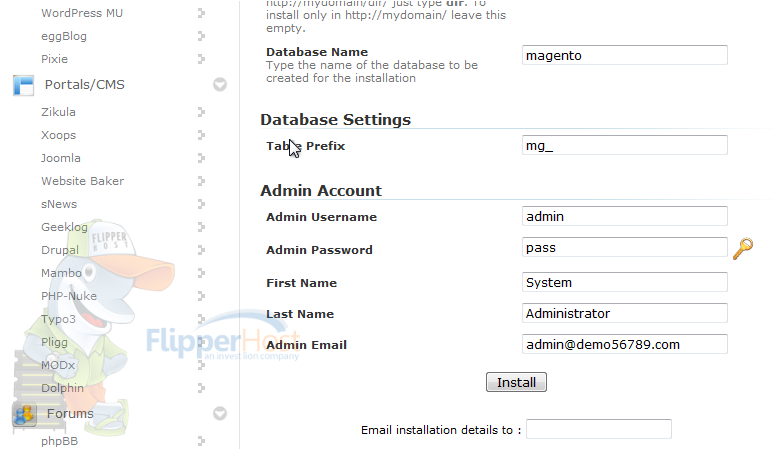Collapse the Portals/CMS category with round arrow
This screenshot has height=450, width=776.
point(220,85)
